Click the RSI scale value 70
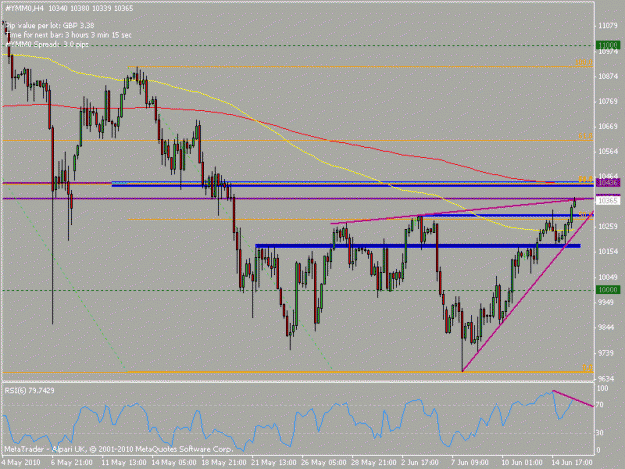Image resolution: width=625 pixels, height=469 pixels. pos(602,405)
